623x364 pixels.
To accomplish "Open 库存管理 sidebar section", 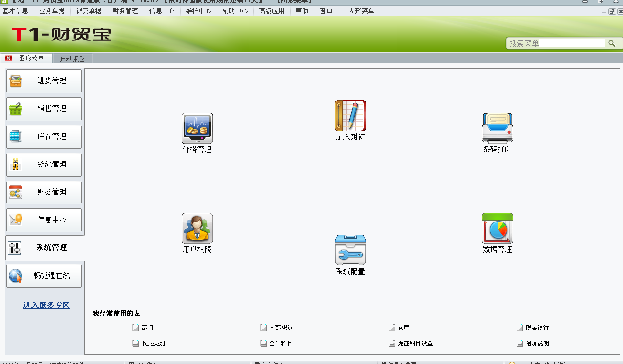I will point(44,137).
